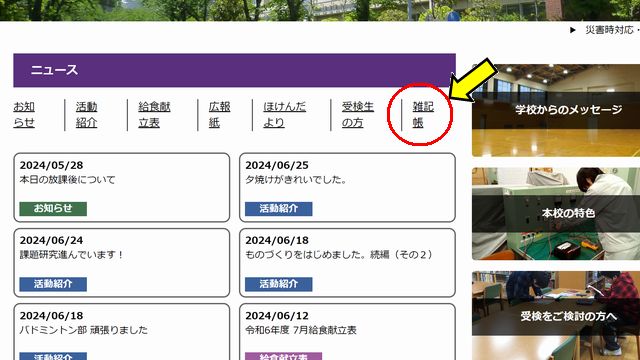Click 活動紹介 tag under 夕焼け article

279,209
